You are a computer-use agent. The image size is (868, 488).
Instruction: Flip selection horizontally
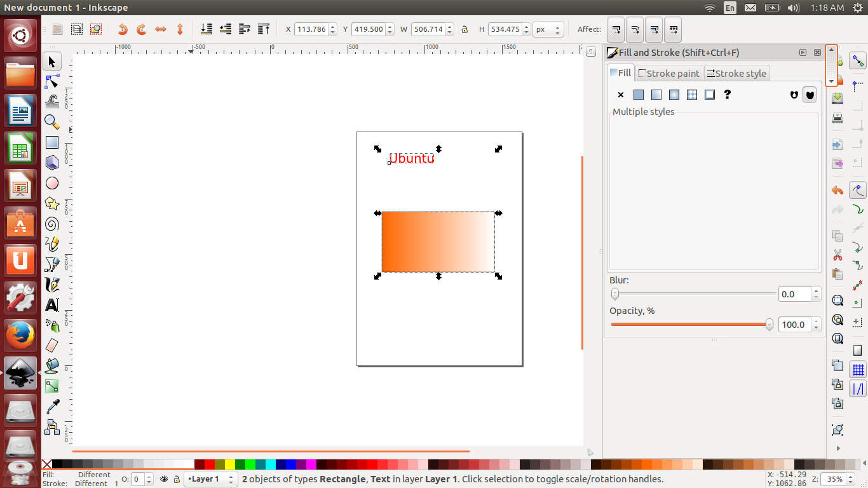161,29
